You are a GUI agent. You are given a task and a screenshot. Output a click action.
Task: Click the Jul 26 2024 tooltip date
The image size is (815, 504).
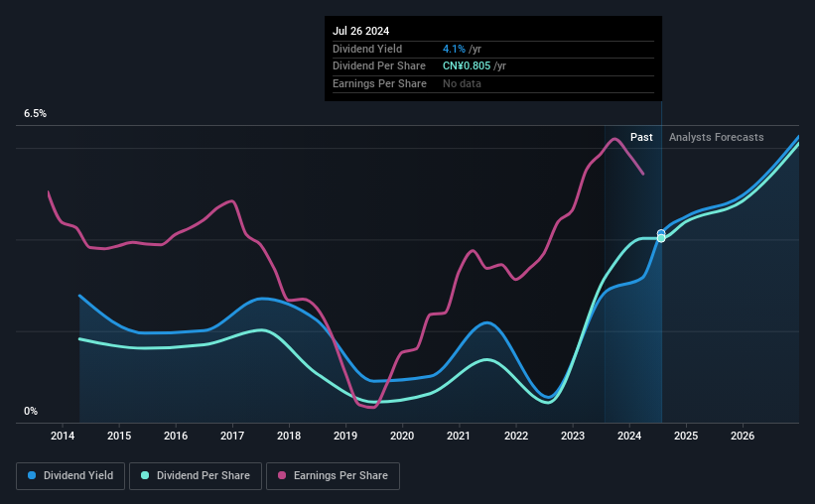[x=360, y=31]
